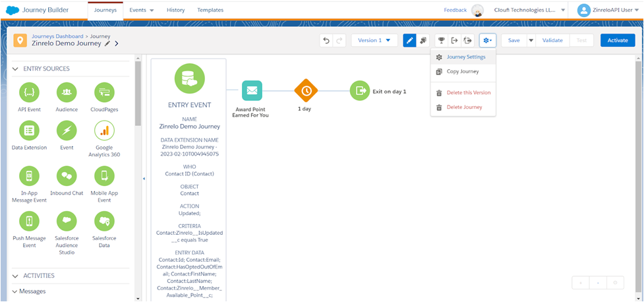644x302 pixels.
Task: Edit the journey name with pencil icon
Action: click(x=107, y=44)
